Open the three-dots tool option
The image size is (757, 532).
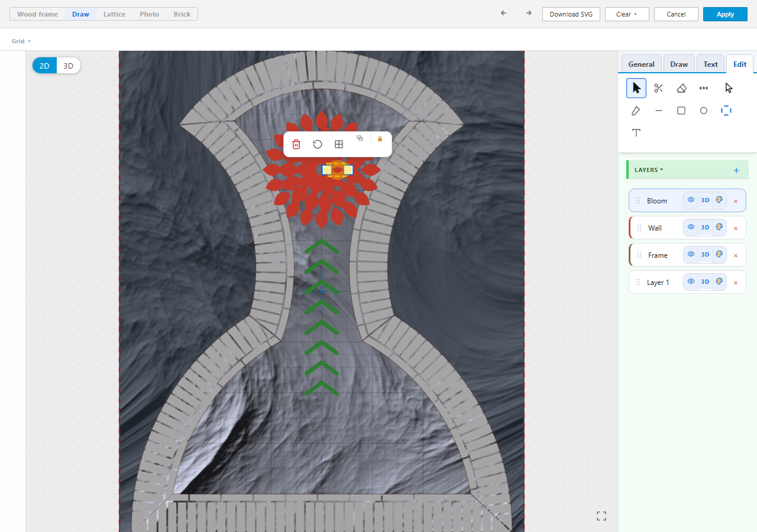click(704, 88)
